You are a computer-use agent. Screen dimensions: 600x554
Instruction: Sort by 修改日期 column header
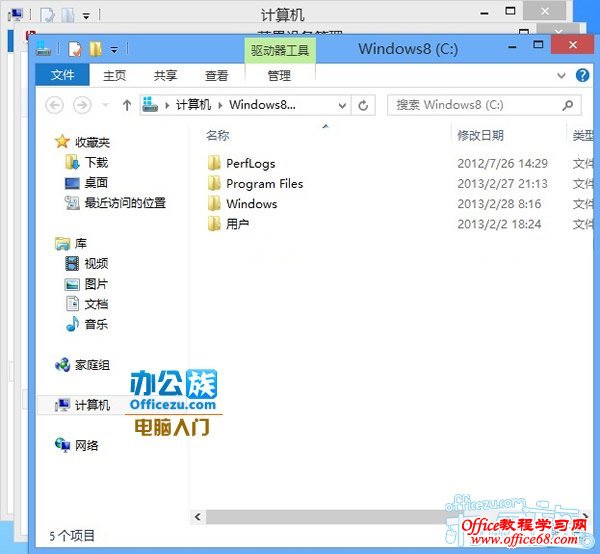click(x=480, y=135)
